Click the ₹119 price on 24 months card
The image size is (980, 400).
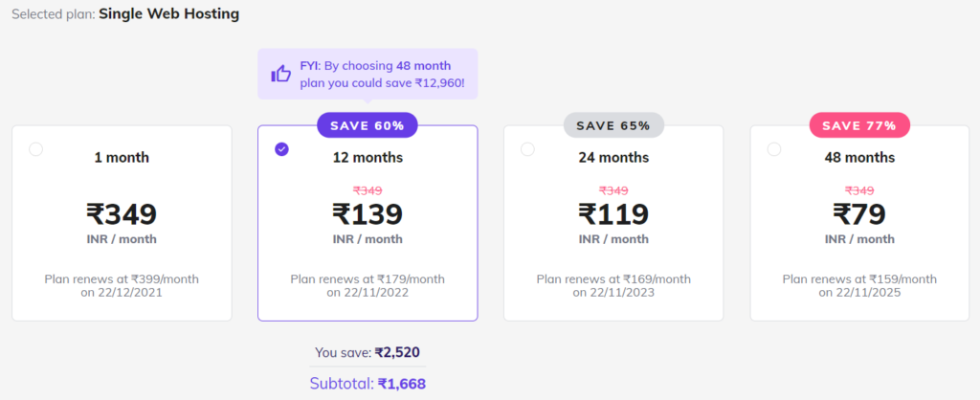pos(613,214)
